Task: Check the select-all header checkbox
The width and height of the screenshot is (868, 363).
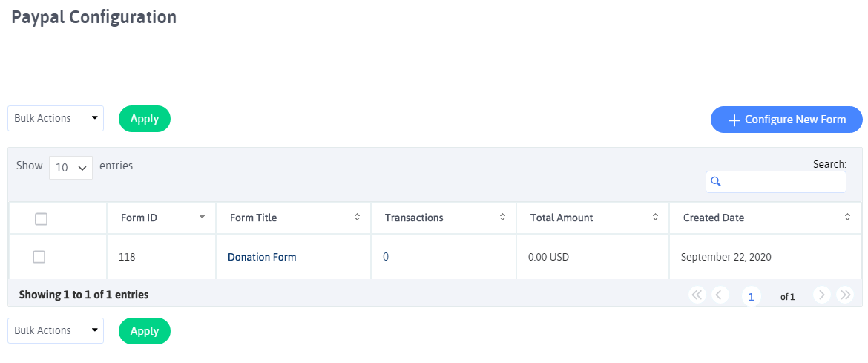Action: coord(41,219)
